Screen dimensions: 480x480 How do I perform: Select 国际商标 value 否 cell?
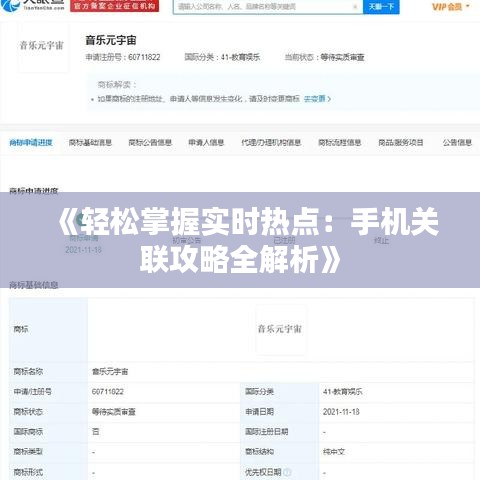click(x=96, y=432)
